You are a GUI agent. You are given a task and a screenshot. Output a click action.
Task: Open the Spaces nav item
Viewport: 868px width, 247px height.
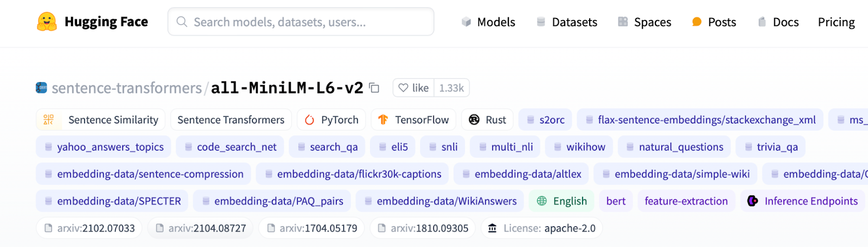coord(644,22)
